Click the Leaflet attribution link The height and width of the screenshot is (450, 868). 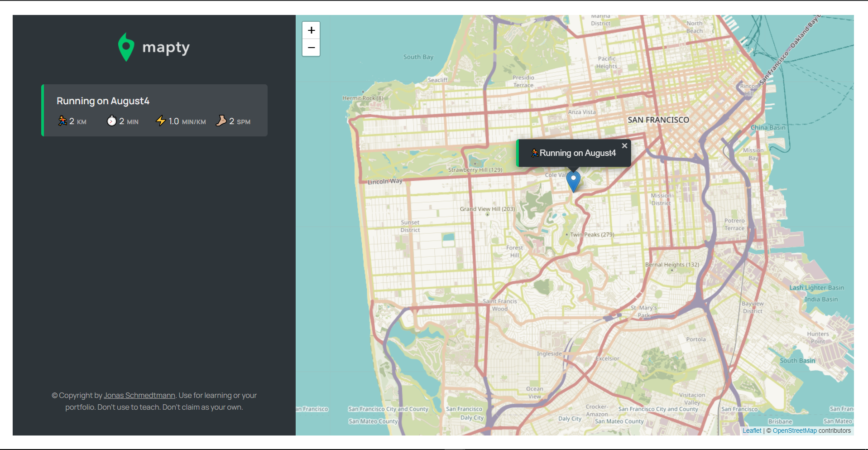pos(752,431)
